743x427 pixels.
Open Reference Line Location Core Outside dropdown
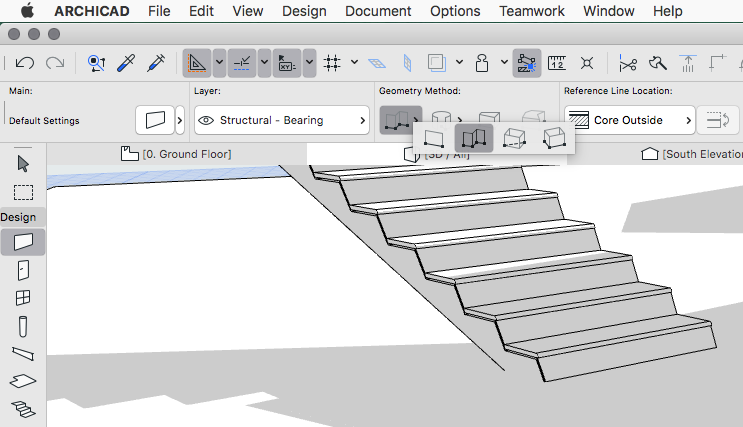(x=629, y=121)
